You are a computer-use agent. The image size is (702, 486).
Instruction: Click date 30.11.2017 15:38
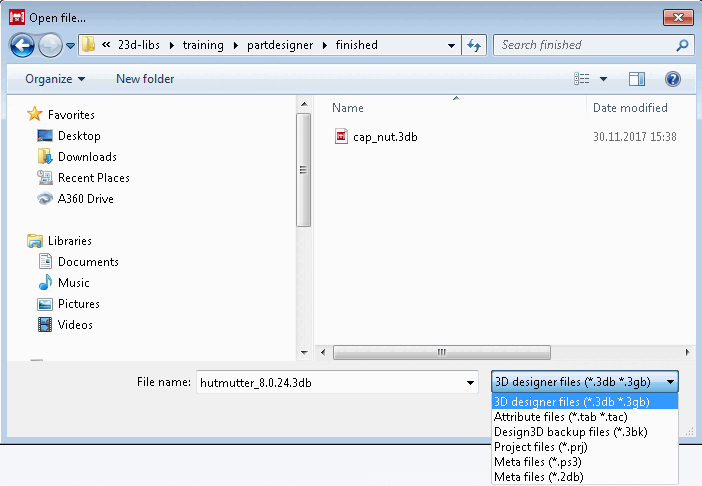pyautogui.click(x=634, y=136)
